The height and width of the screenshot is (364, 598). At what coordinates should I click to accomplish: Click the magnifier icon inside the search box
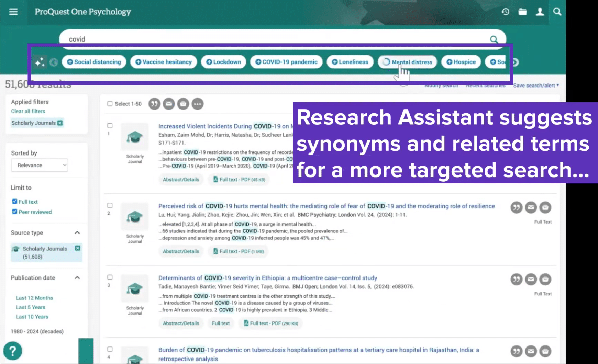point(494,39)
